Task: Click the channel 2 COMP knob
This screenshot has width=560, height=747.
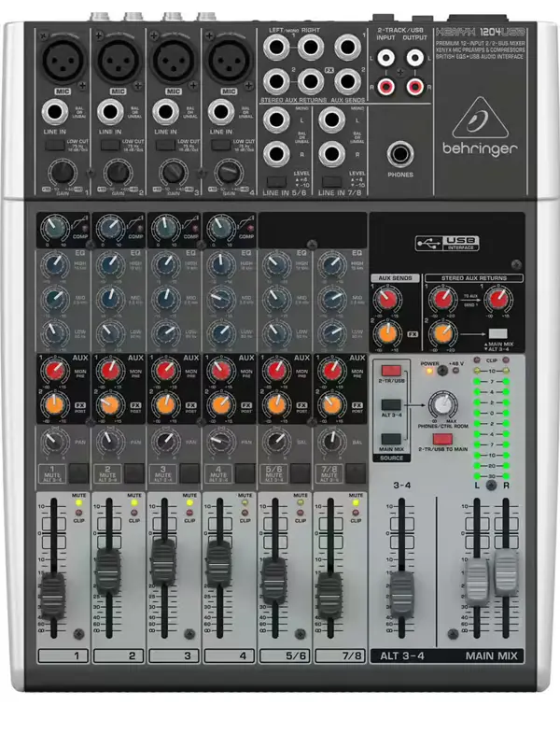Action: coord(110,228)
